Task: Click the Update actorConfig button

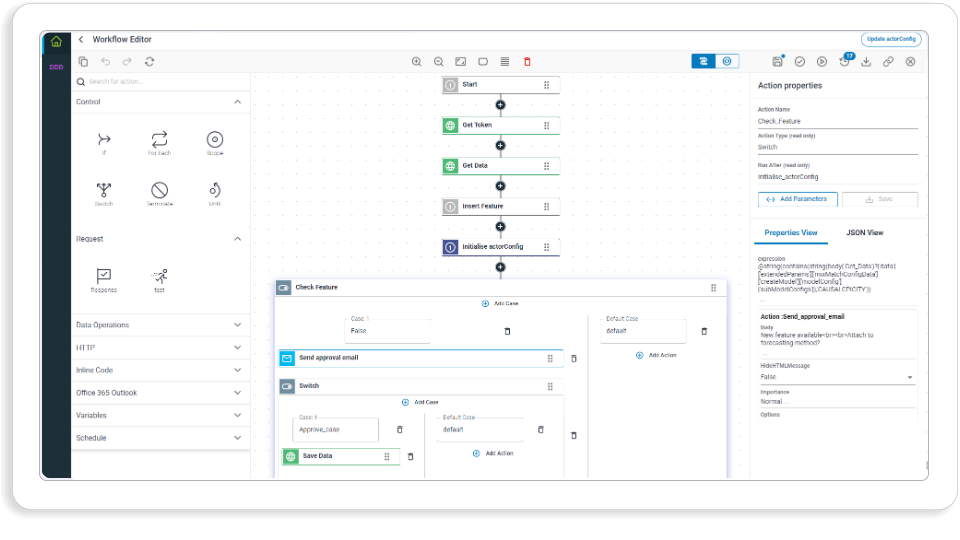Action: [x=891, y=39]
